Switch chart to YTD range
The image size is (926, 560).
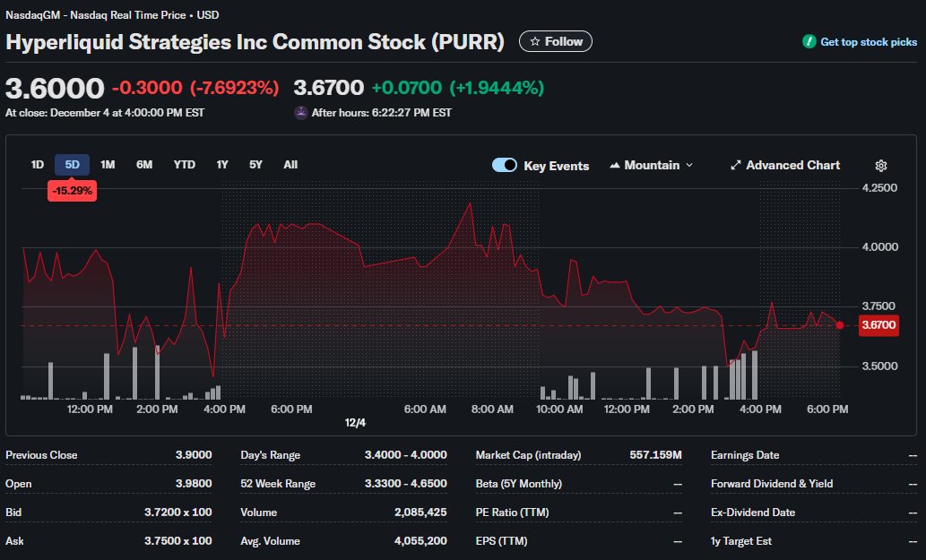coord(185,165)
